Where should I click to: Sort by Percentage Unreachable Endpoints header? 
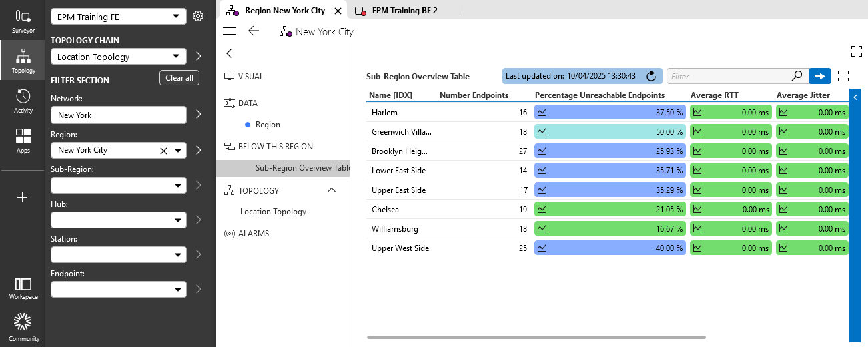click(x=600, y=95)
